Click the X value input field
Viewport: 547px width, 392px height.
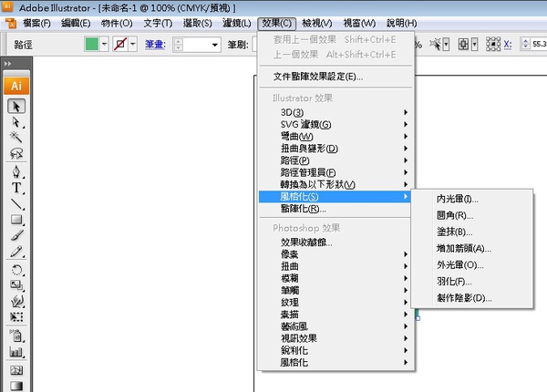pos(540,45)
